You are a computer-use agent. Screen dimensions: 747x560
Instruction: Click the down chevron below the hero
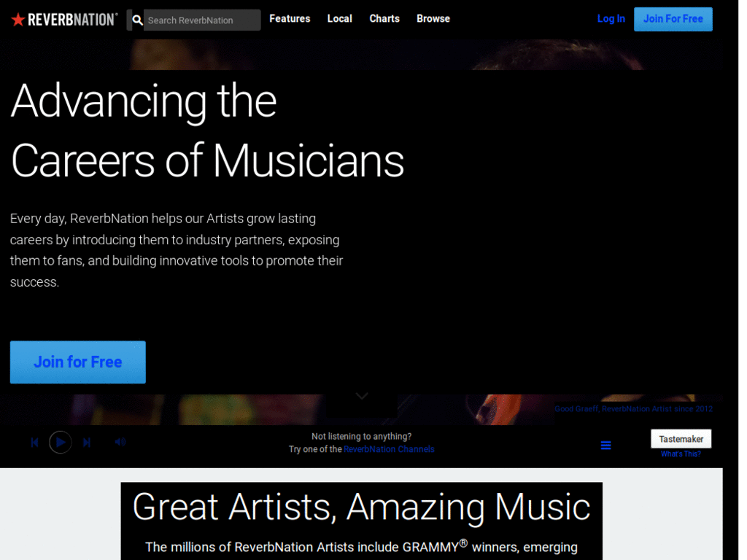tap(362, 396)
